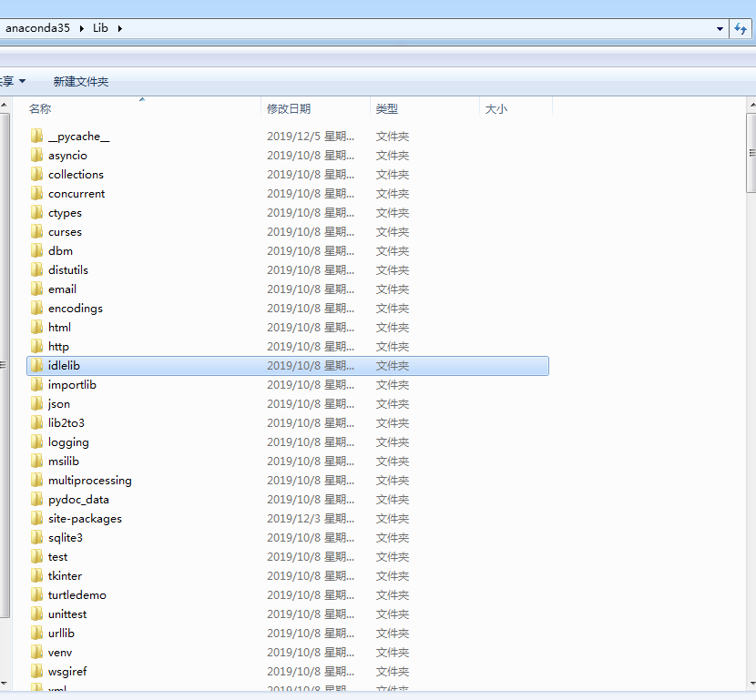The width and height of the screenshot is (756, 700).
Task: Select the tkinter folder name
Action: click(x=65, y=575)
